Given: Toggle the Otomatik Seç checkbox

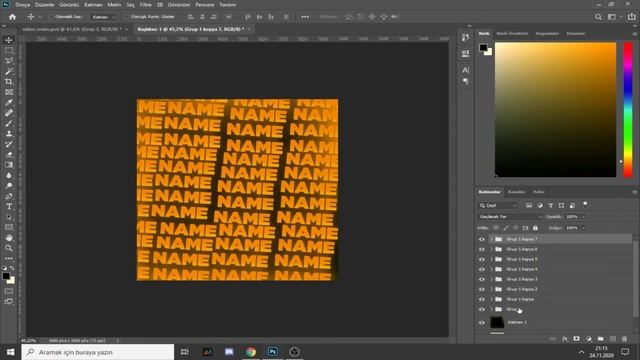Looking at the screenshot, I should click(x=51, y=17).
